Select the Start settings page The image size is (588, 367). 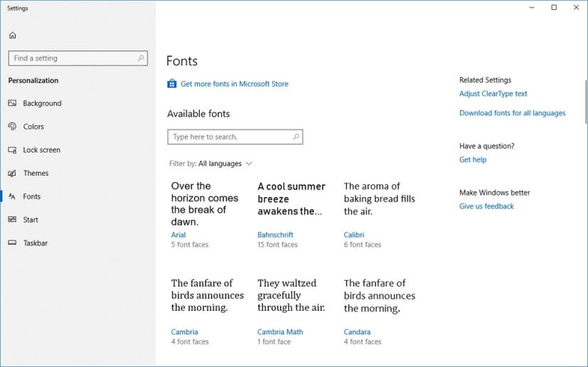pos(31,220)
